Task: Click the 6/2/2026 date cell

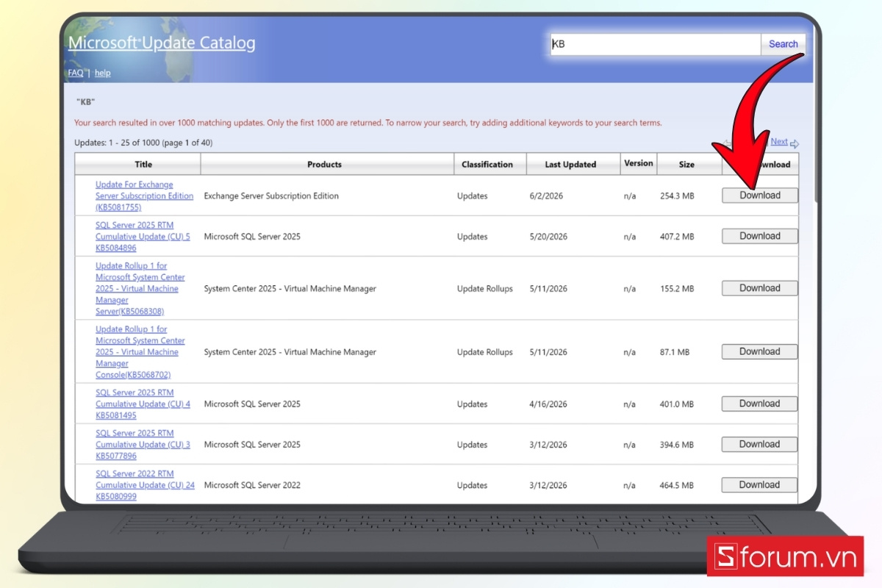Action: 546,196
